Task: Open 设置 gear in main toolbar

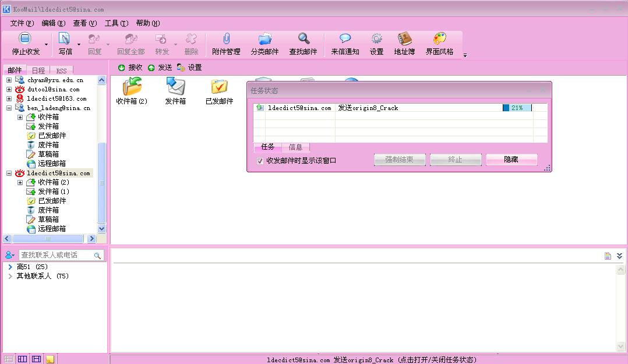Action: click(x=376, y=39)
